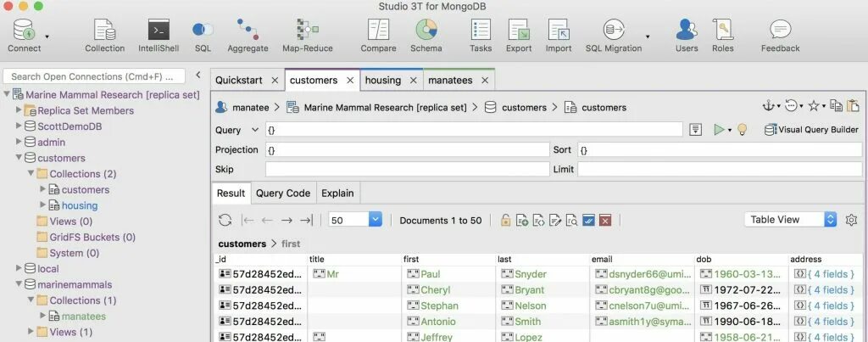Screen dimensions: 868x342
Task: Open the run query options arrow
Action: coord(730,130)
